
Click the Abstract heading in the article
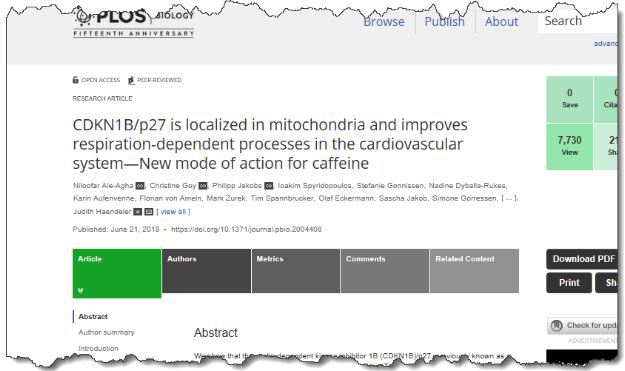216,333
